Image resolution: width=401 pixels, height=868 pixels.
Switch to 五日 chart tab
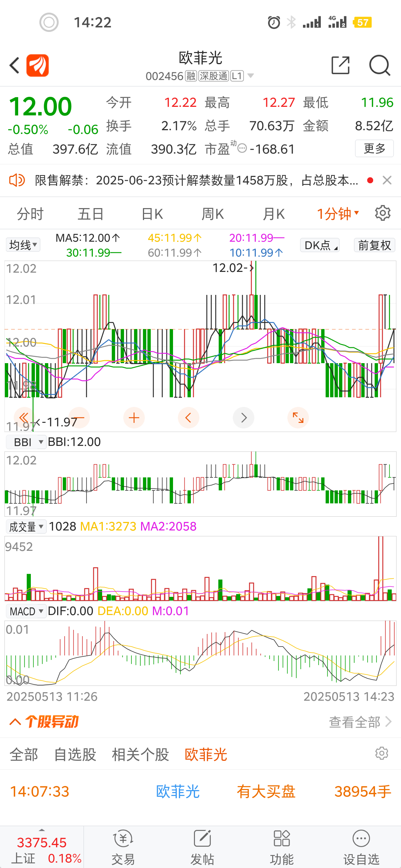[x=91, y=214]
